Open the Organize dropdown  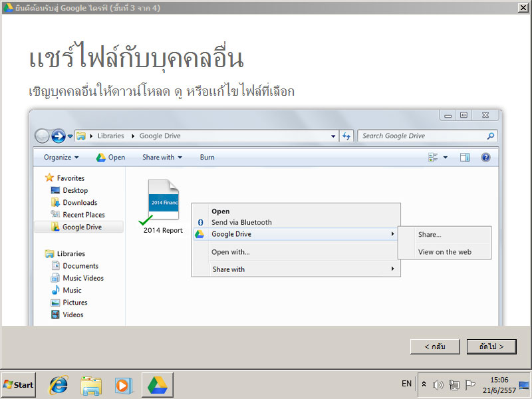[61, 158]
